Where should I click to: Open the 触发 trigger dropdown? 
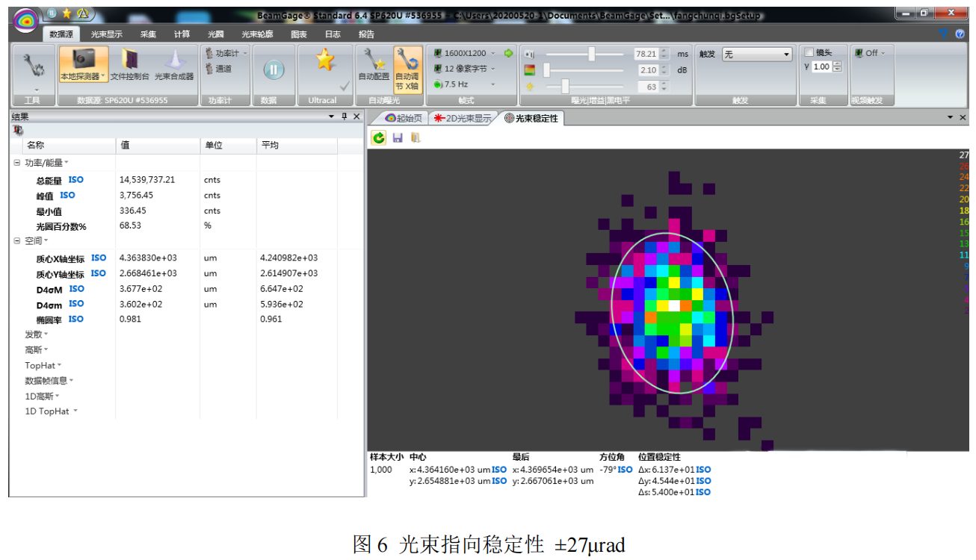tap(756, 55)
